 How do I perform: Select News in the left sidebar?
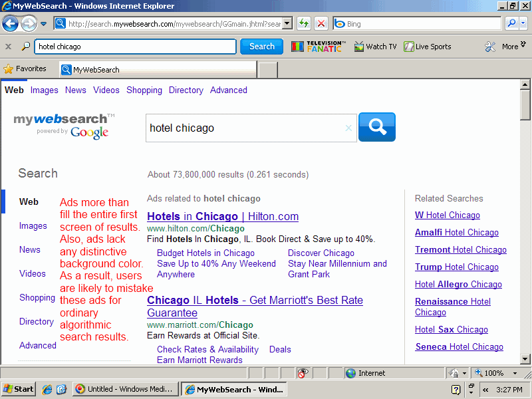(29, 250)
